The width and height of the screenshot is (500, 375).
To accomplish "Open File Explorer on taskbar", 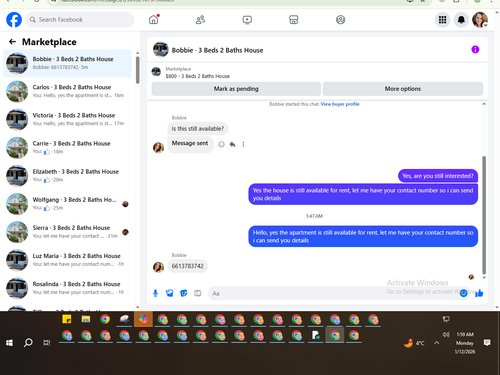I will click(x=86, y=319).
